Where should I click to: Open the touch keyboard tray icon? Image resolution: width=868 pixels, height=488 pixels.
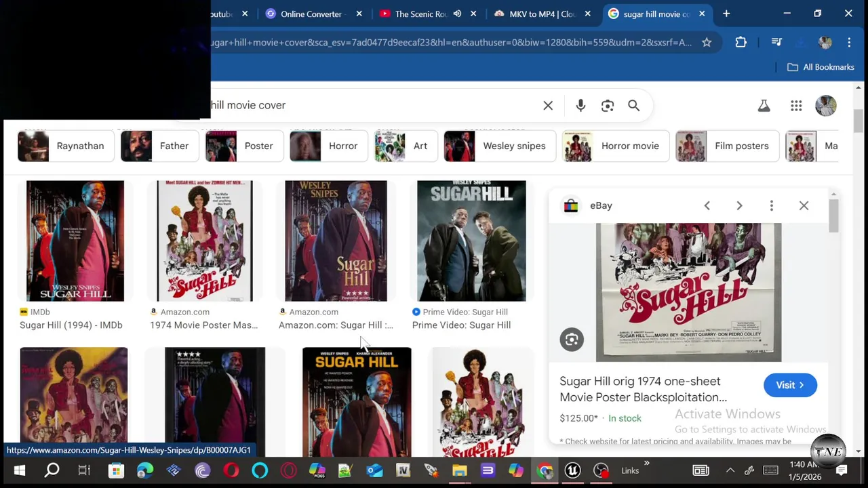tap(770, 470)
